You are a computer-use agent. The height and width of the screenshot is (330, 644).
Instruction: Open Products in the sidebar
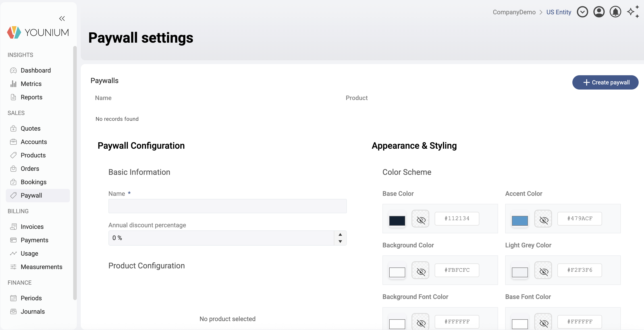33,155
